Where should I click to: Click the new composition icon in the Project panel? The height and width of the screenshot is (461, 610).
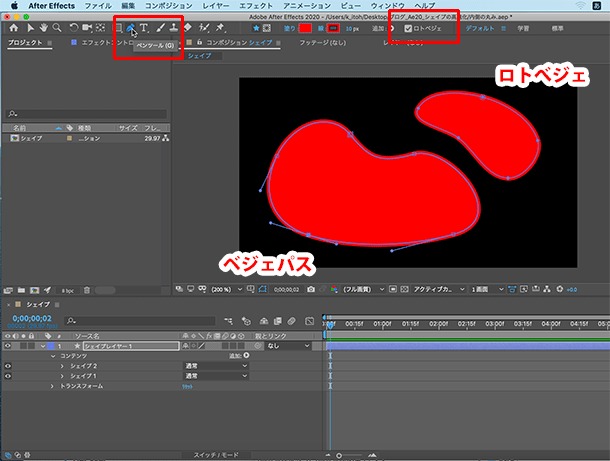coord(35,290)
